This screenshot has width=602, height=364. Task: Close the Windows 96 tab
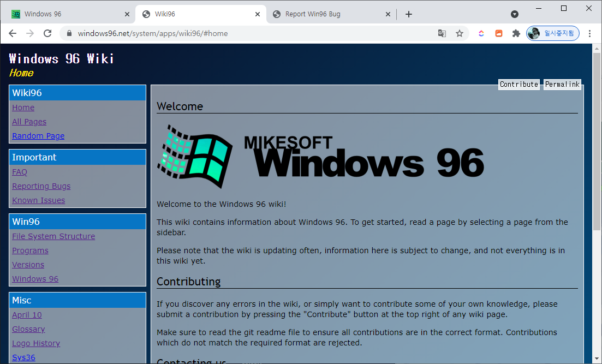tap(127, 14)
